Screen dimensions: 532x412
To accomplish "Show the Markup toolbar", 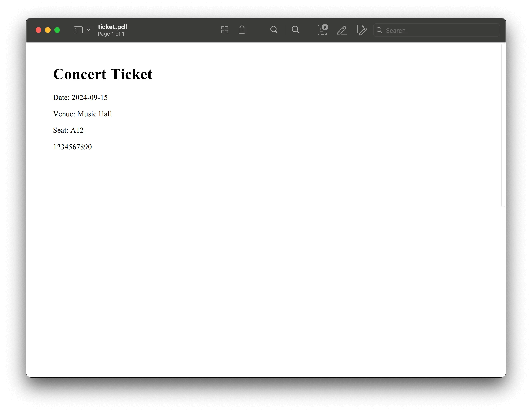I will 342,30.
